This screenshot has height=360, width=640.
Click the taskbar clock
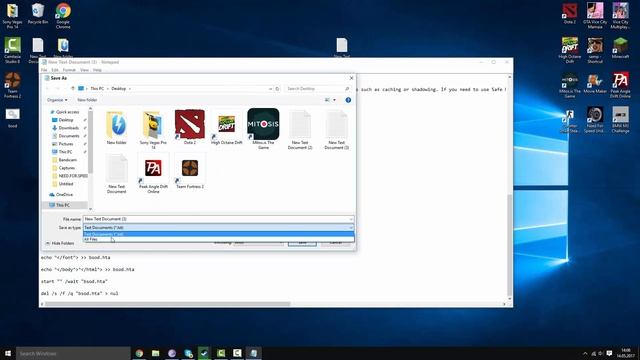[x=626, y=353]
